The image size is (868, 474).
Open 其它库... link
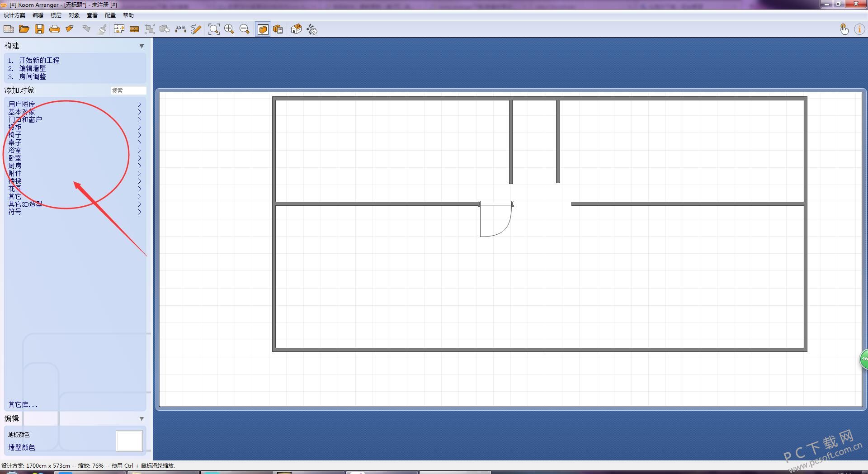pos(23,405)
